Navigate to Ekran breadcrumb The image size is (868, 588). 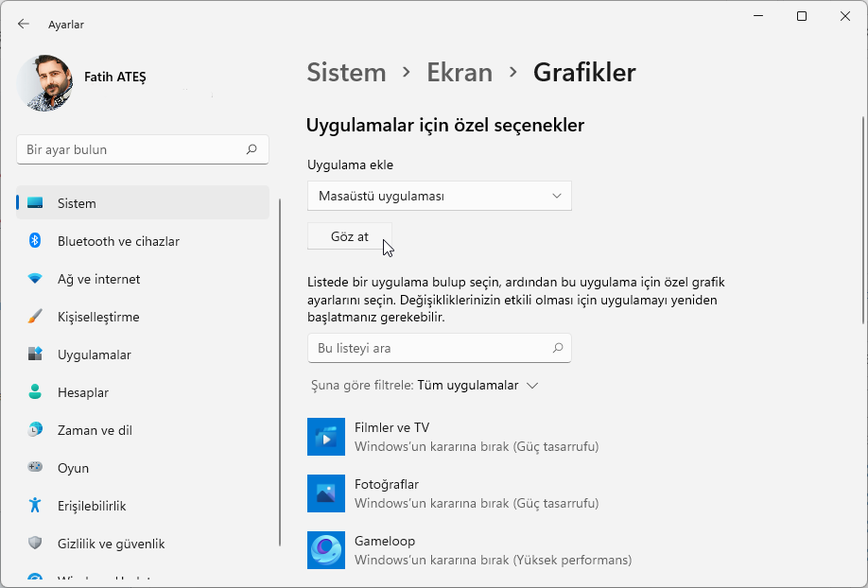pos(460,73)
